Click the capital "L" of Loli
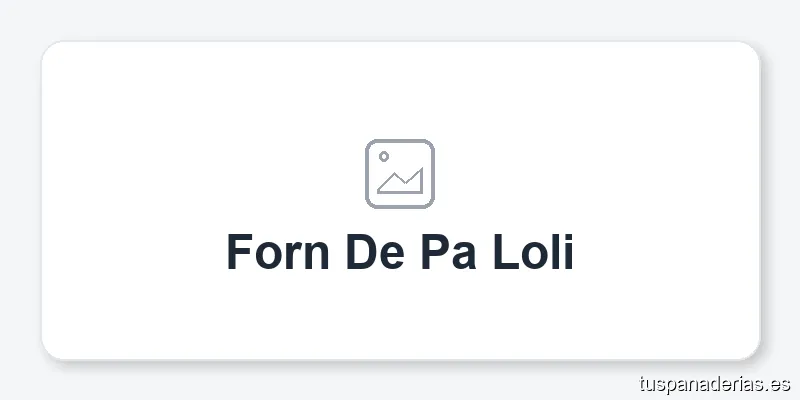800x400 pixels. click(x=505, y=251)
